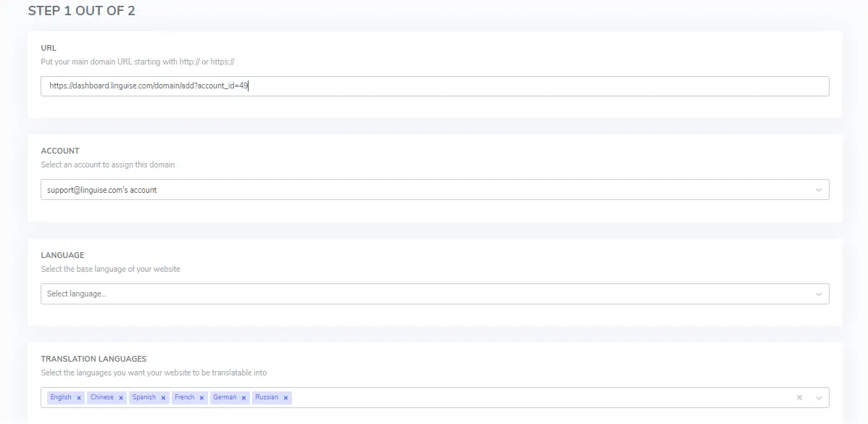The height and width of the screenshot is (424, 868).
Task: Click the TRANSLATION LANGUAGES section label
Action: 93,359
